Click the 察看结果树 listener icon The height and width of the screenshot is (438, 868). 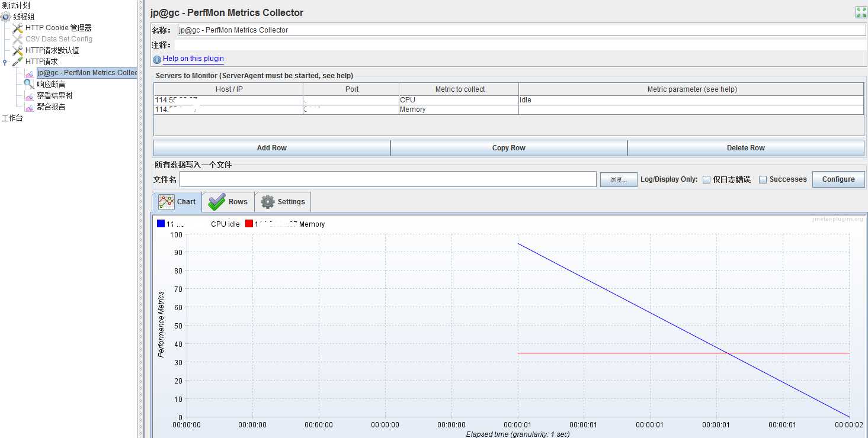pyautogui.click(x=29, y=96)
